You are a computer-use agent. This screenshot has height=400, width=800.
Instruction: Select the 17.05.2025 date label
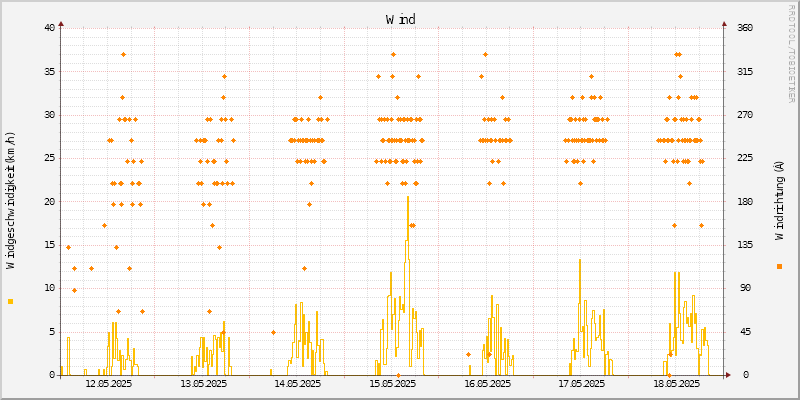(x=581, y=383)
